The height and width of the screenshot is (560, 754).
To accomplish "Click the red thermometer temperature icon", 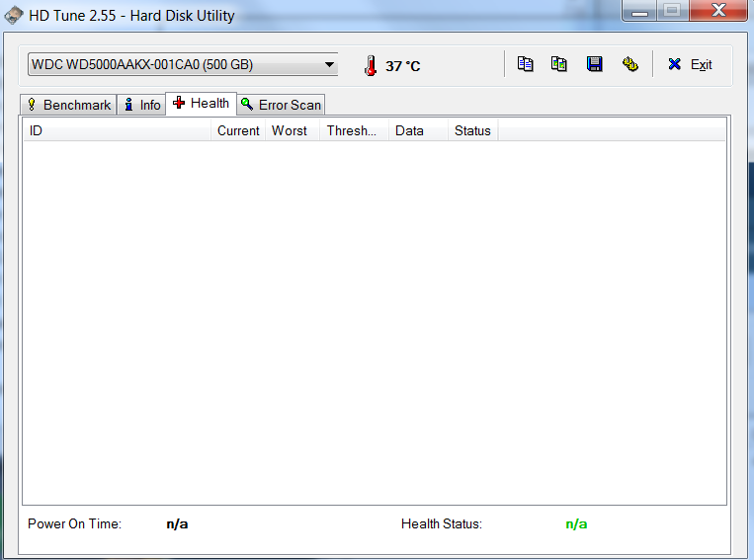I will [x=370, y=65].
